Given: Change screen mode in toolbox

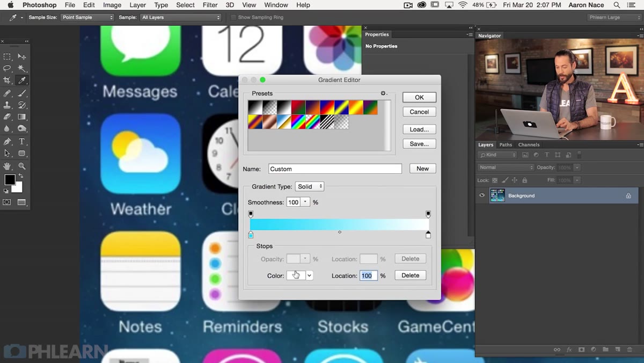Looking at the screenshot, I should point(22,202).
